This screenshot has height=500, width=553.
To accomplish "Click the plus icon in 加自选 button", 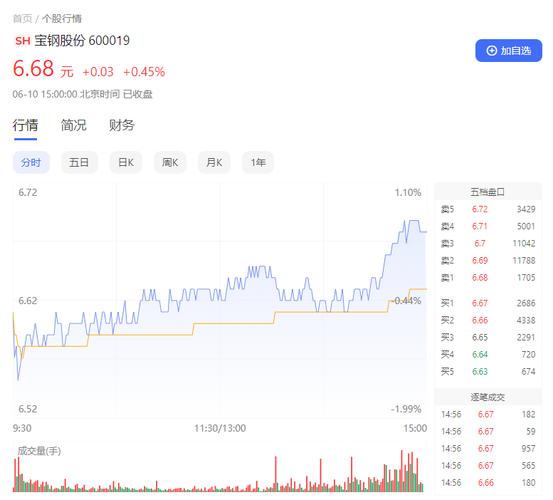I will pos(491,51).
